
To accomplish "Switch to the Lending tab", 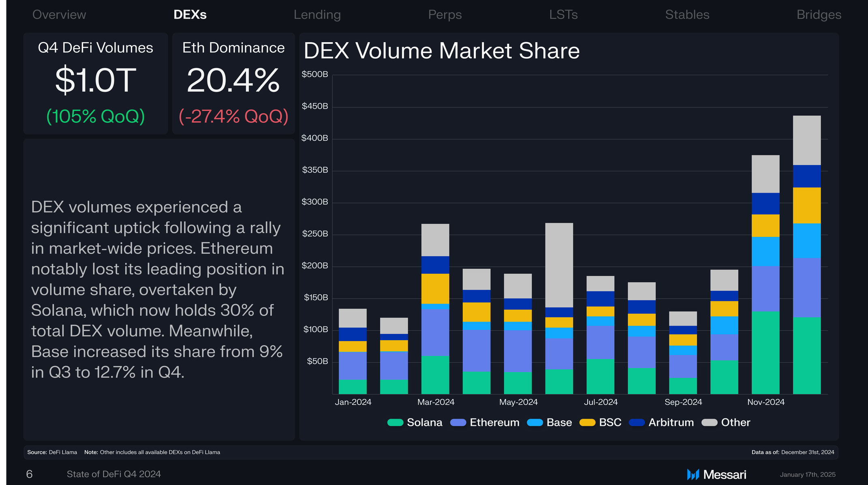I will [x=317, y=15].
